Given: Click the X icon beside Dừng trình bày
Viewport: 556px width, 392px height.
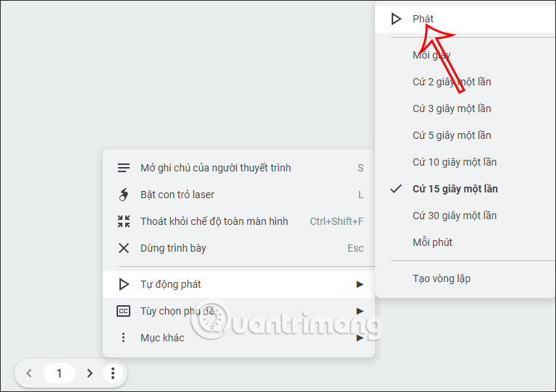Looking at the screenshot, I should 124,248.
